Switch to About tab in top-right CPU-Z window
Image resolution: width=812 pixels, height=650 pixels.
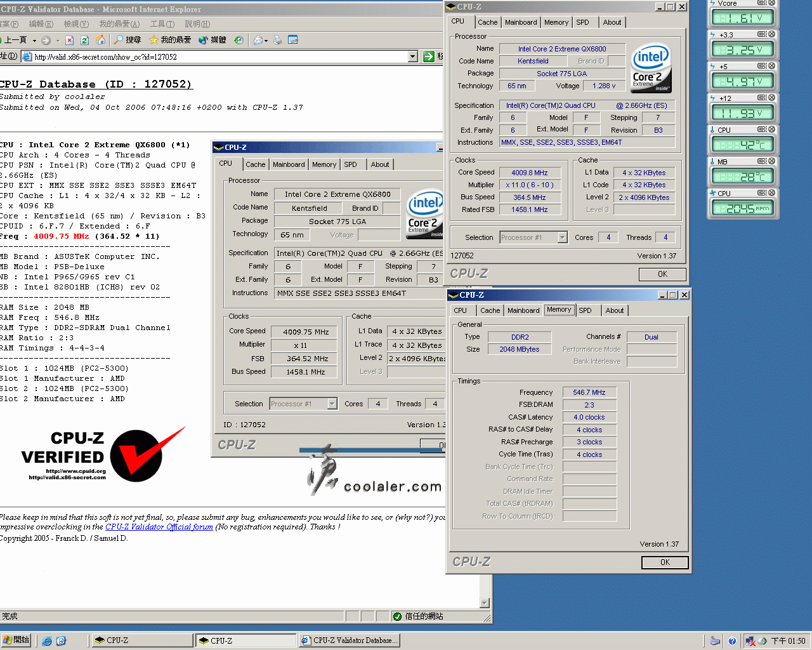point(612,22)
